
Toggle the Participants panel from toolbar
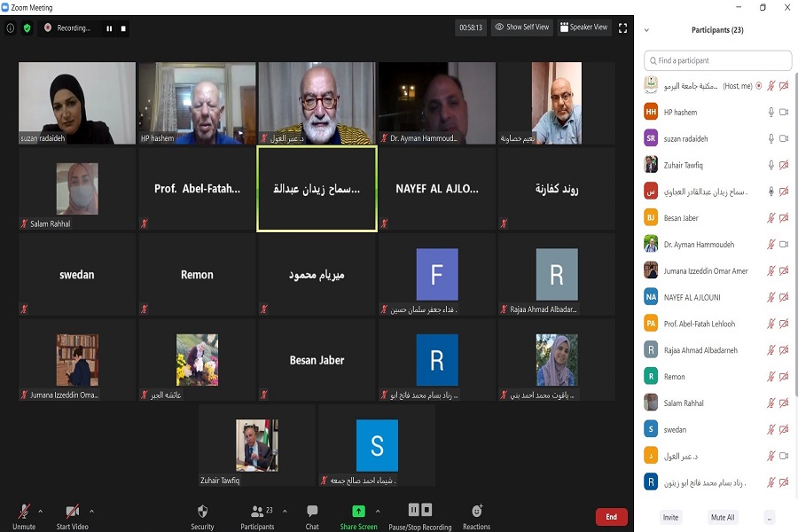point(257,516)
